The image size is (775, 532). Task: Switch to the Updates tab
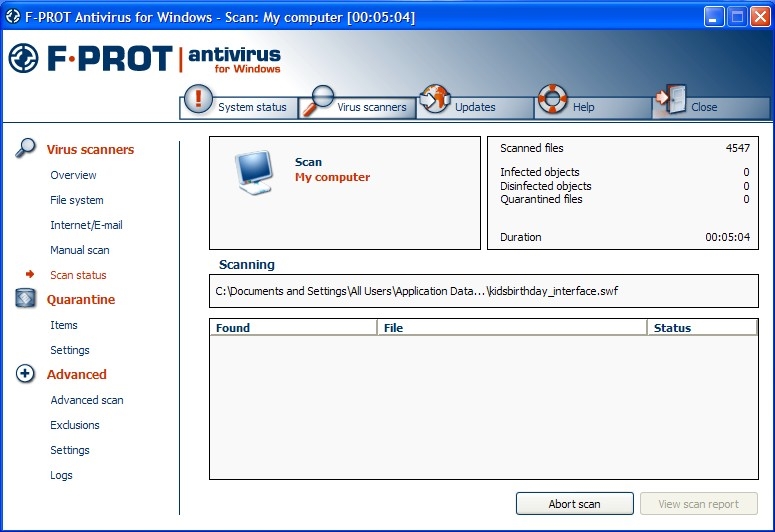click(475, 108)
